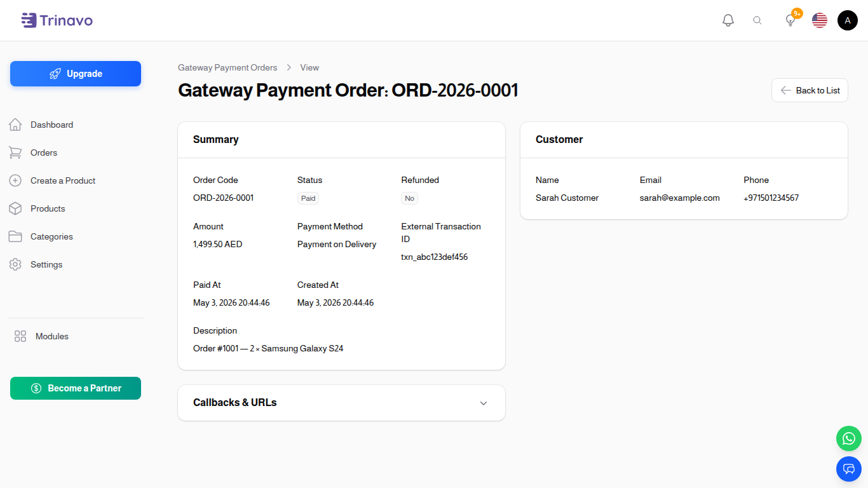Click the description Order #1001 text

click(x=268, y=348)
